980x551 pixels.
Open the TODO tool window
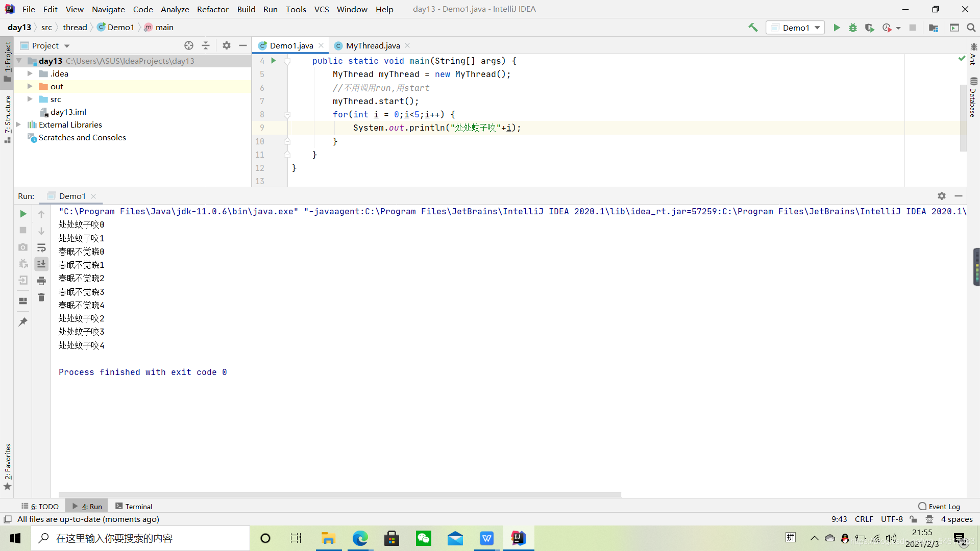[40, 506]
